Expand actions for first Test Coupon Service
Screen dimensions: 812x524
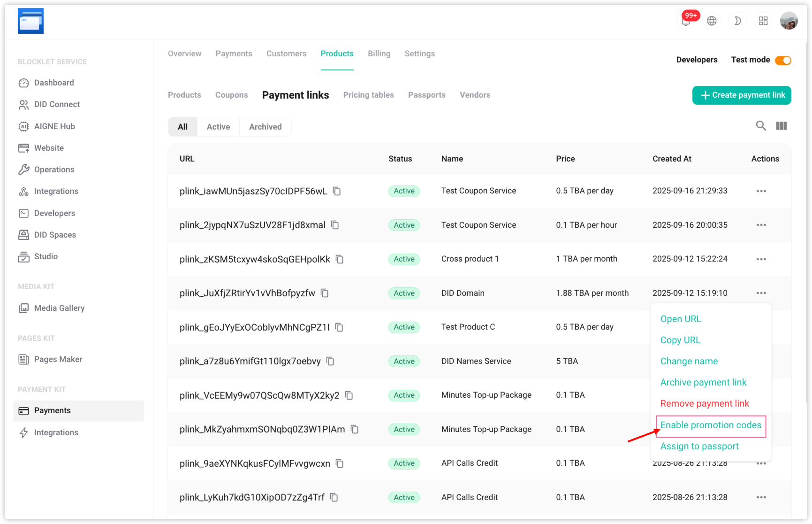point(761,191)
